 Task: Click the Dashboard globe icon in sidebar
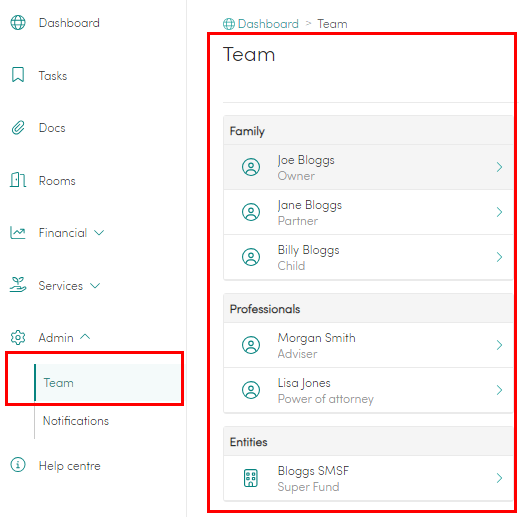coord(18,23)
